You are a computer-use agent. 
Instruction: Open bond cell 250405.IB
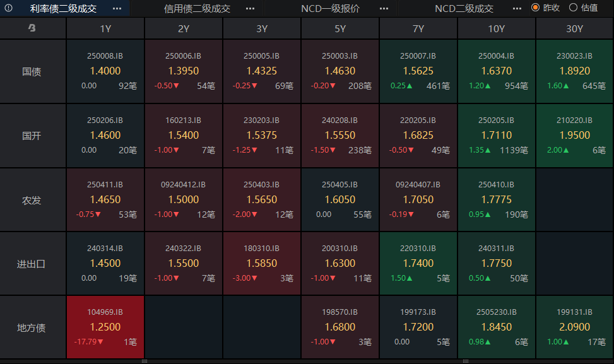pos(340,200)
